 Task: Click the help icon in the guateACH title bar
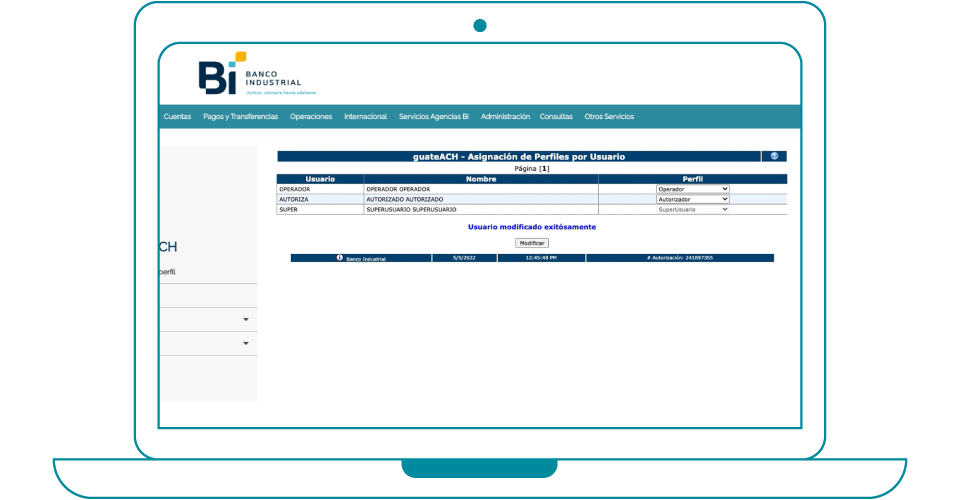(773, 156)
